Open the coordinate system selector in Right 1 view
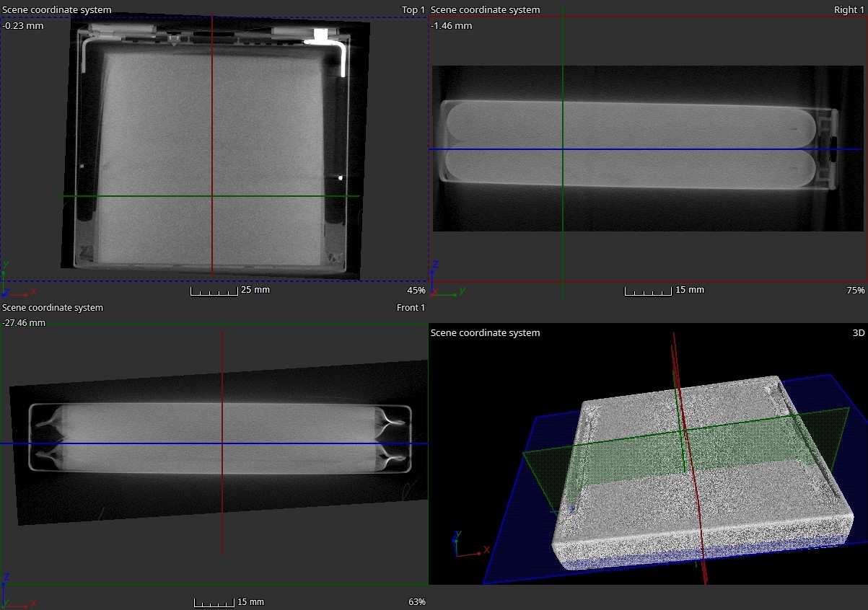 (485, 10)
